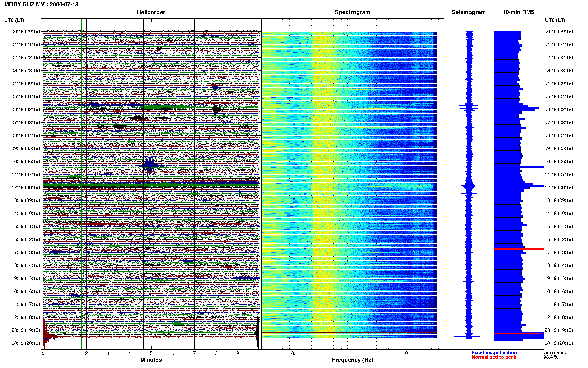Click left time label '08:19 (04:19)'
Image resolution: width=588 pixels, height=368 pixels.
(x=26, y=135)
